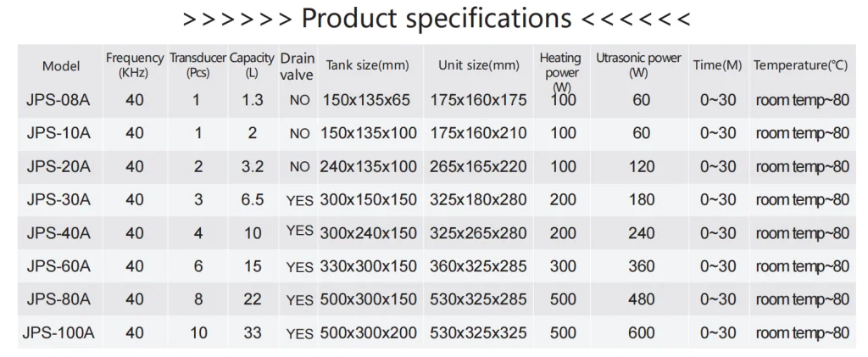Select the 530x325x325 unit size cell
868x357 pixels.
pyautogui.click(x=478, y=333)
